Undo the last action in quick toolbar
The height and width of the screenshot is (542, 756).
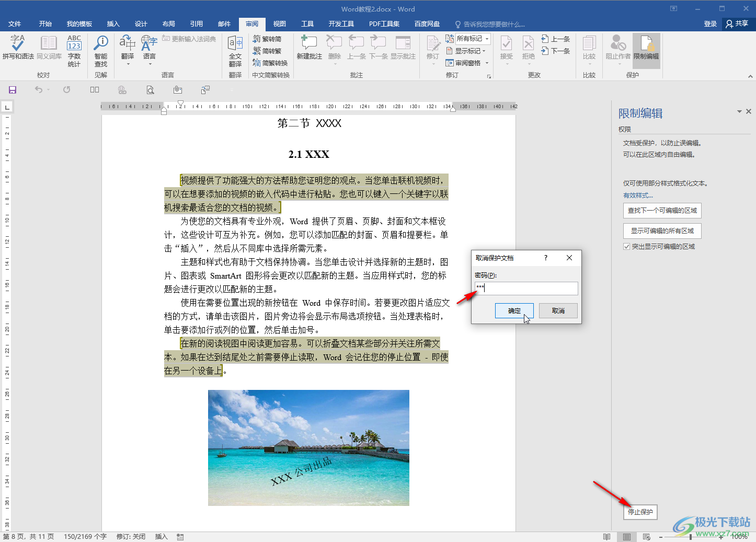(39, 90)
